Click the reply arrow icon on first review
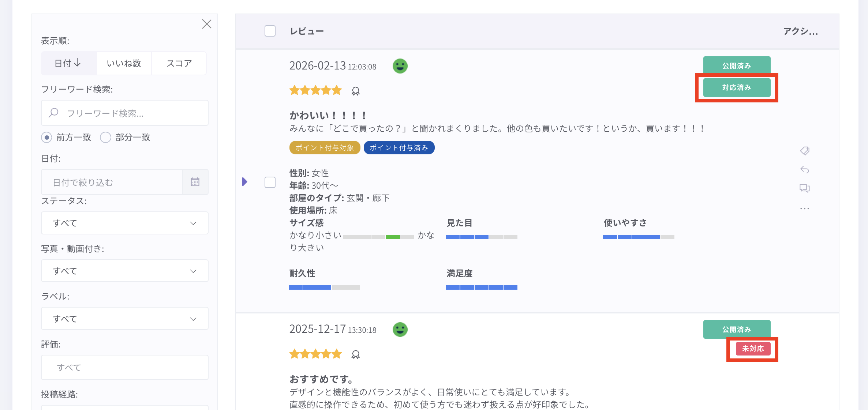The width and height of the screenshot is (868, 410). [804, 169]
